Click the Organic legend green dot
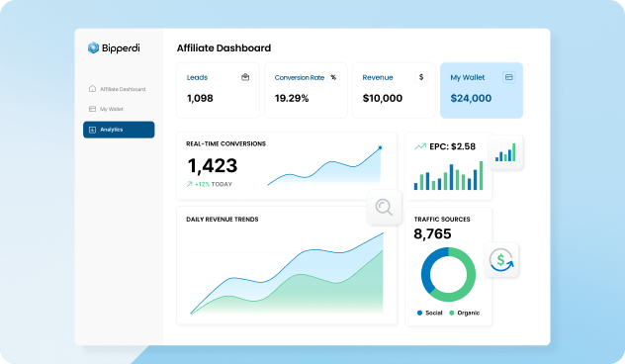Image resolution: width=625 pixels, height=364 pixels. (x=452, y=313)
